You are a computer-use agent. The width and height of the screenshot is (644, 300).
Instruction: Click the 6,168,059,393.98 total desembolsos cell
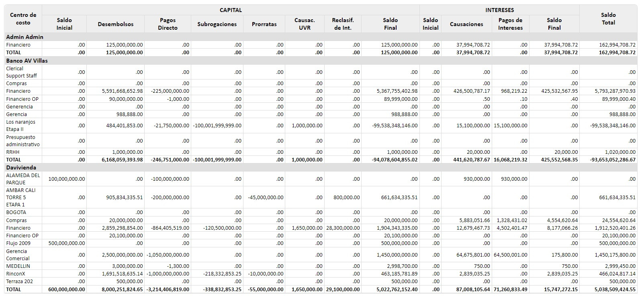pyautogui.click(x=122, y=160)
